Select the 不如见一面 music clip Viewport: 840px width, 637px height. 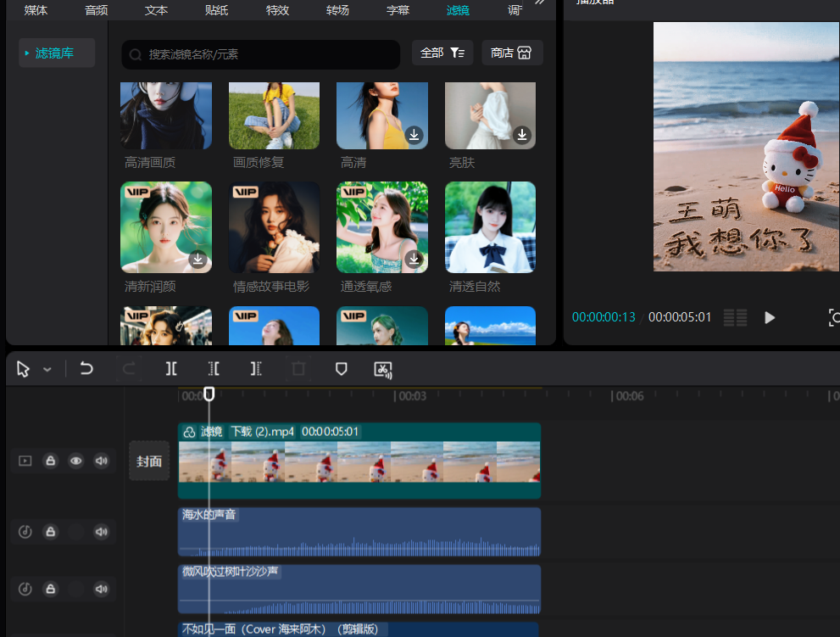coord(358,629)
